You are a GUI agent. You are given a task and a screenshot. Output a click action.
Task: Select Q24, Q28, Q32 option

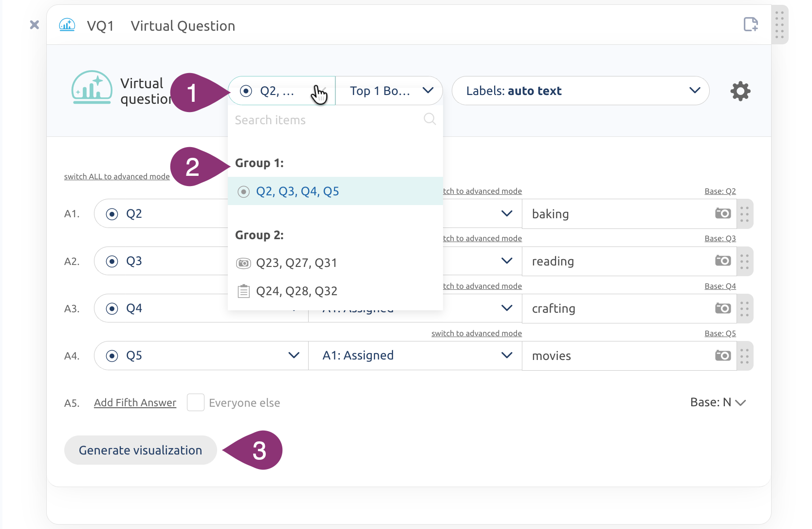click(x=335, y=291)
